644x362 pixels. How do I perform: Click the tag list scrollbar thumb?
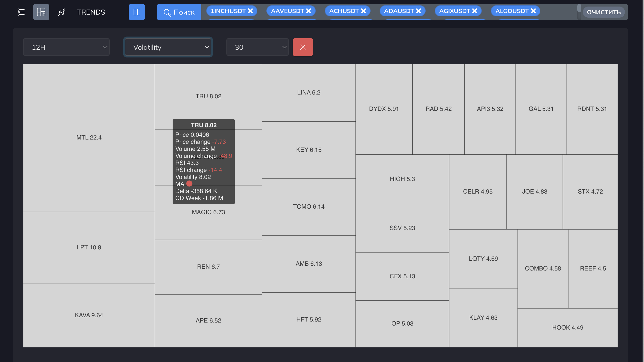click(x=579, y=8)
